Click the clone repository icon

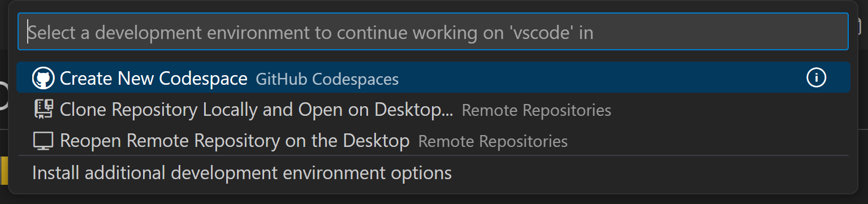(x=44, y=110)
